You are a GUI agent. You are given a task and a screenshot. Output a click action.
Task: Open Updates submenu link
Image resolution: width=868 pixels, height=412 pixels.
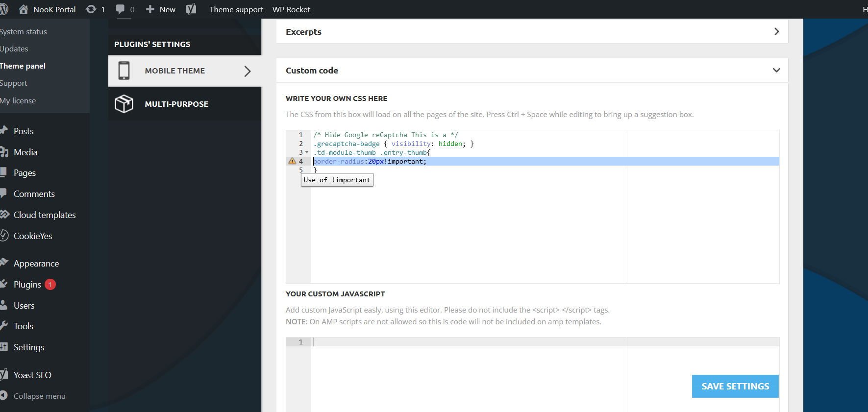[x=14, y=48]
